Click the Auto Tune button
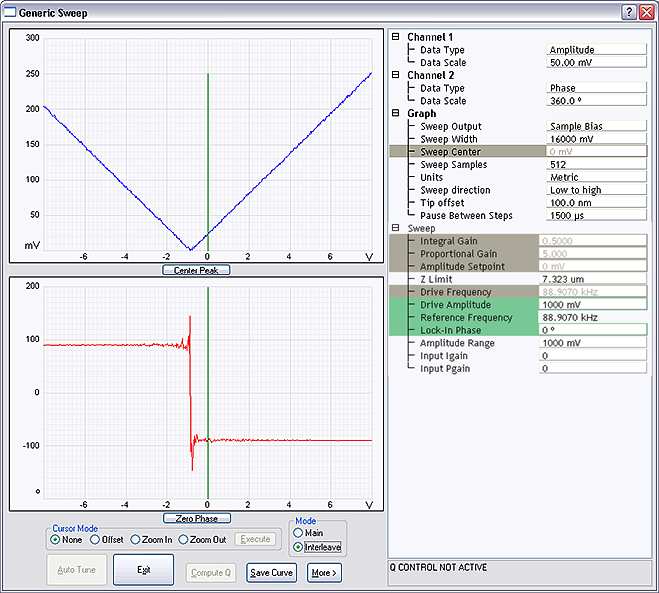 click(76, 569)
